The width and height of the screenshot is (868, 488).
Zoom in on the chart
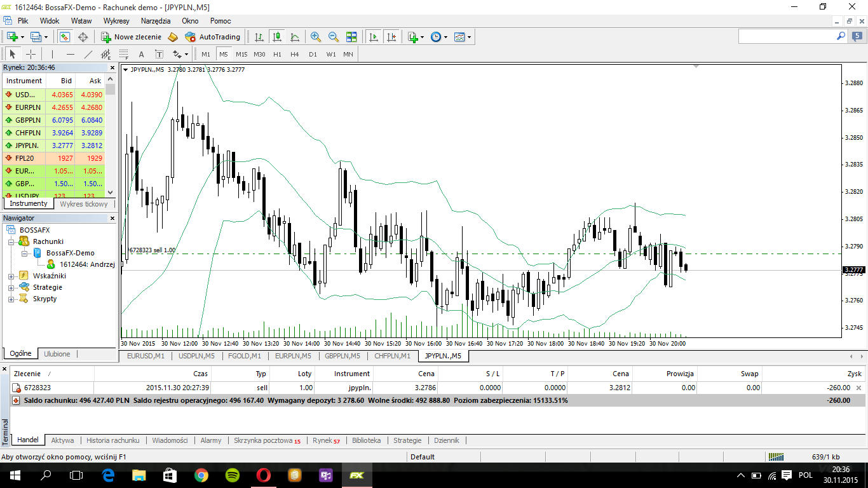pos(316,37)
